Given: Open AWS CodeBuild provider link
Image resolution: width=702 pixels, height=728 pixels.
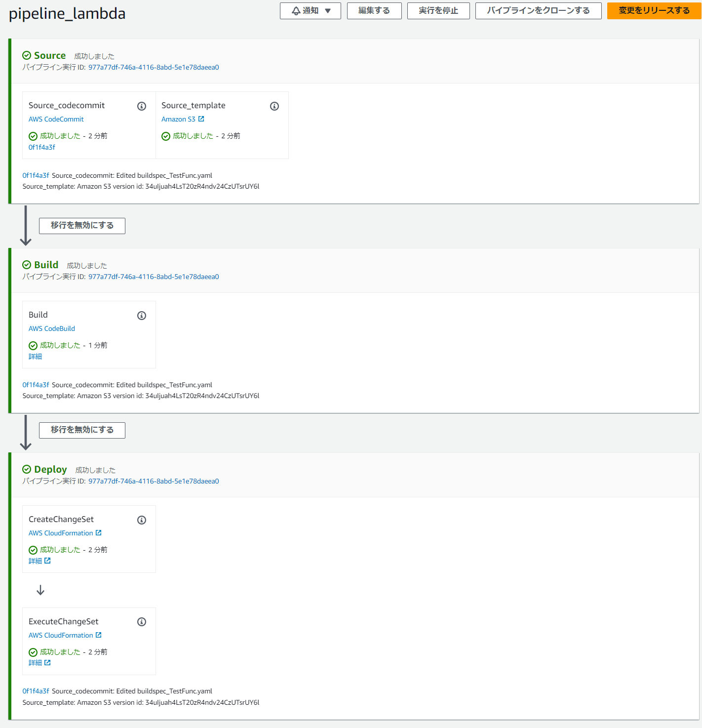Looking at the screenshot, I should tap(52, 328).
